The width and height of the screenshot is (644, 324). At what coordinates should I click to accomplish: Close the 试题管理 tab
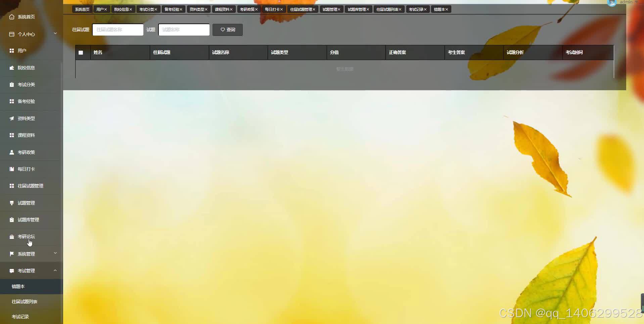click(x=339, y=9)
